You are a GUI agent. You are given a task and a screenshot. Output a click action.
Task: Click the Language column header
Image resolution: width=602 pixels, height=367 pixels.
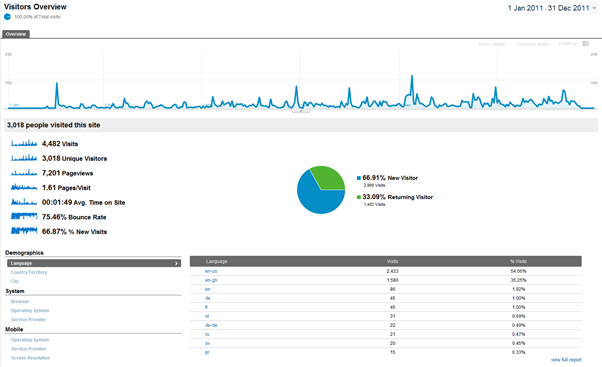click(x=217, y=261)
